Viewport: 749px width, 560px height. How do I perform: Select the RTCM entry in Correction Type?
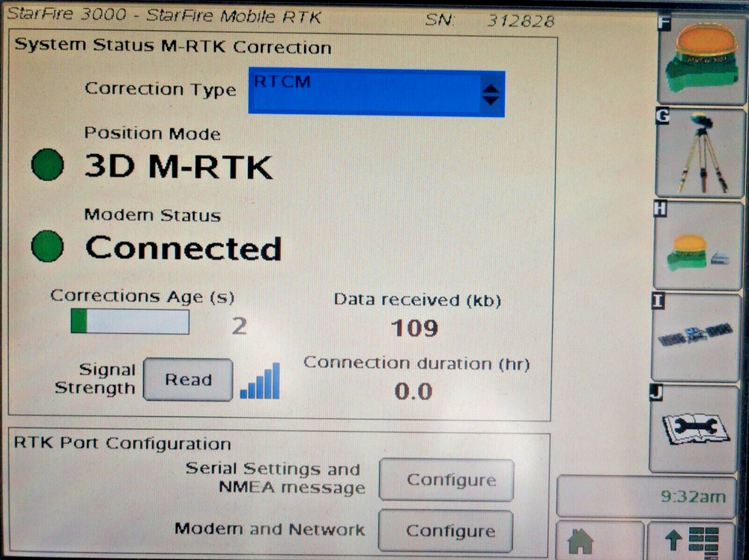coord(315,82)
